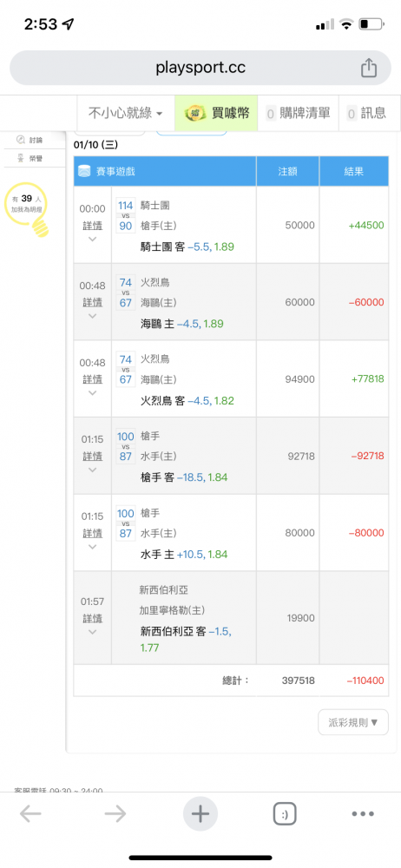Open 不小心就綠 user dropdown
401x868 pixels.
pyautogui.click(x=126, y=114)
